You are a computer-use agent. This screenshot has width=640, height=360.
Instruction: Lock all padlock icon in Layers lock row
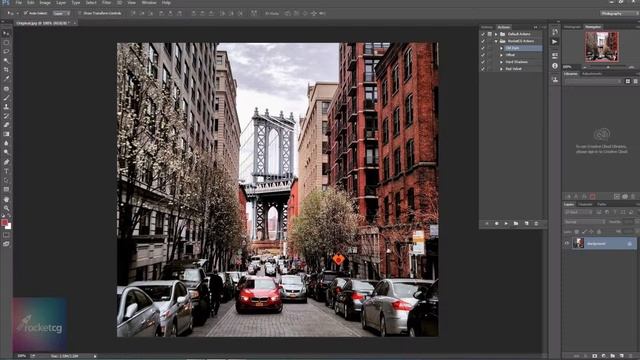click(x=599, y=231)
